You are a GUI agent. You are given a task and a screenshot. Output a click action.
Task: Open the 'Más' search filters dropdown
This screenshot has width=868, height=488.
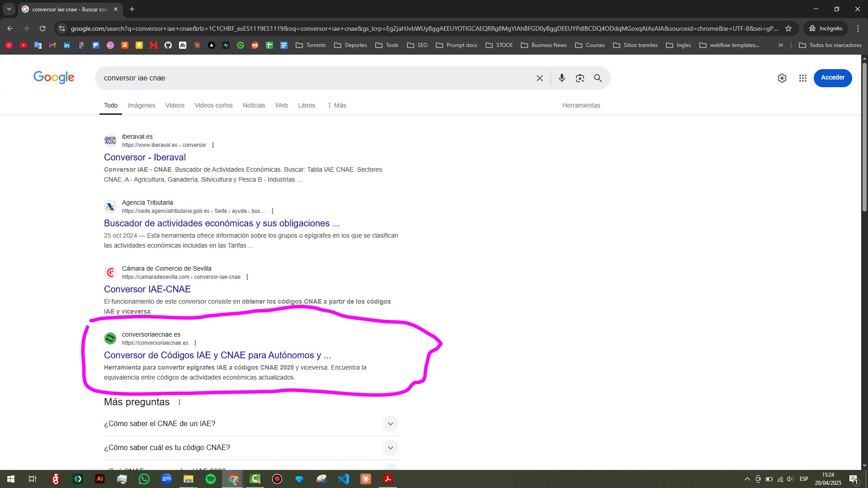pyautogui.click(x=337, y=105)
